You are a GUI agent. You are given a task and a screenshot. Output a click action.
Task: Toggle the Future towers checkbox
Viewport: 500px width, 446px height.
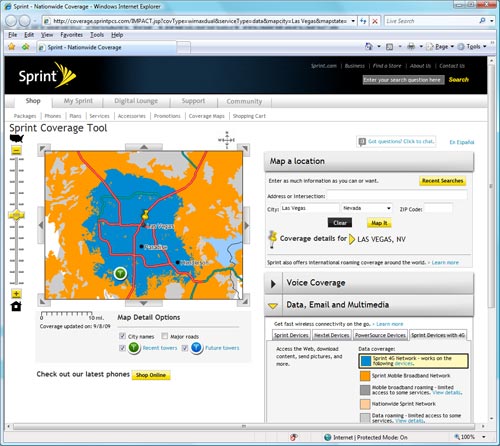point(185,348)
